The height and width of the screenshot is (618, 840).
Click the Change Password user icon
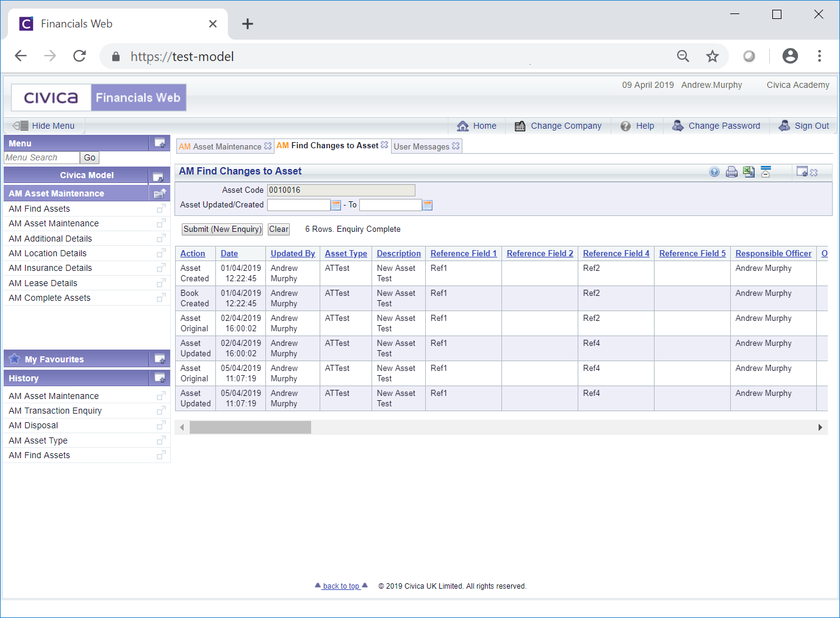coord(678,126)
